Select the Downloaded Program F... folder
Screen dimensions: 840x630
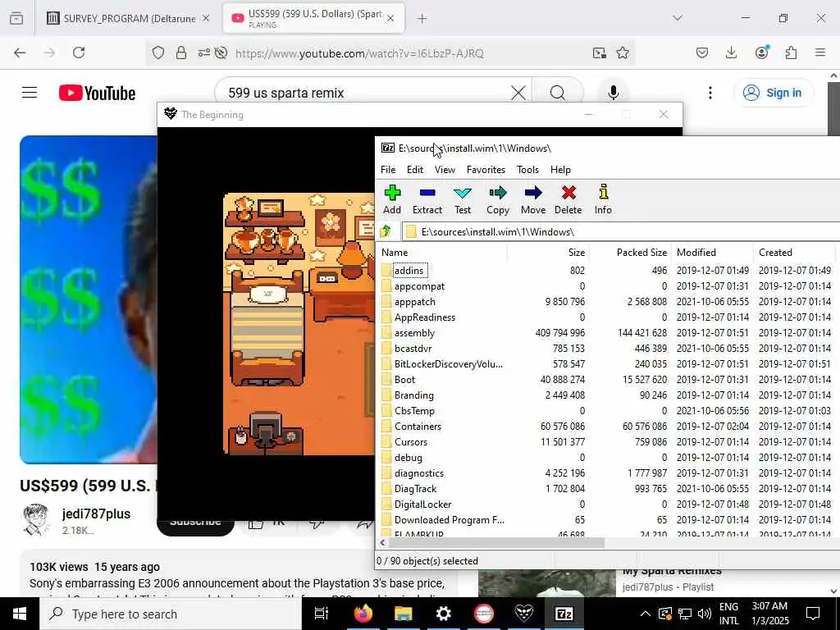pos(449,519)
